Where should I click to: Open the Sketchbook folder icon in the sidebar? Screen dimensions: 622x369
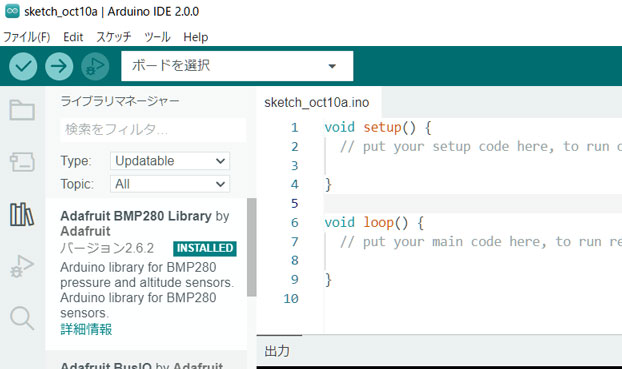click(x=22, y=110)
